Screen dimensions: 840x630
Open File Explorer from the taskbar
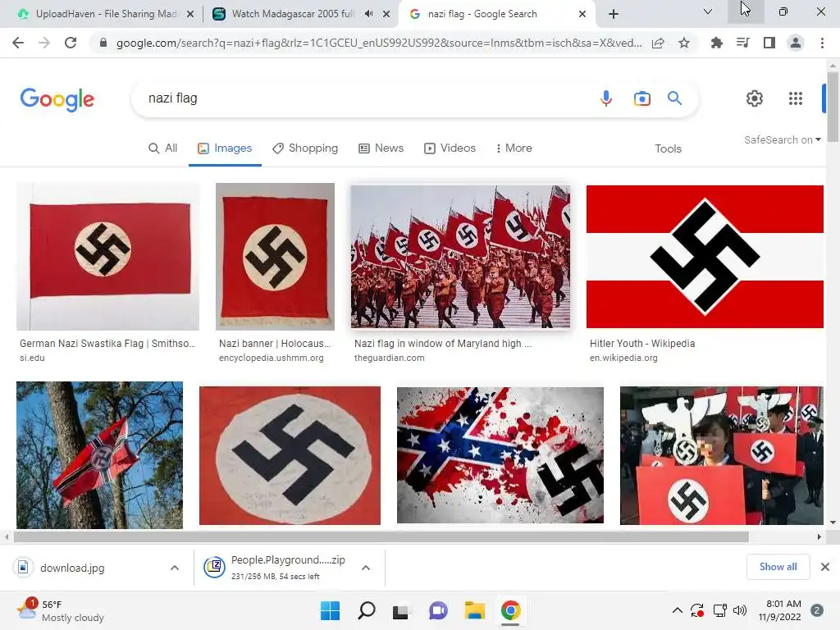475,610
